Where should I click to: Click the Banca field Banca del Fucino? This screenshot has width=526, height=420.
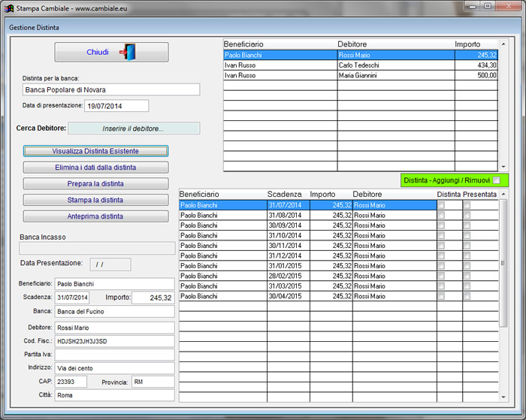point(115,311)
